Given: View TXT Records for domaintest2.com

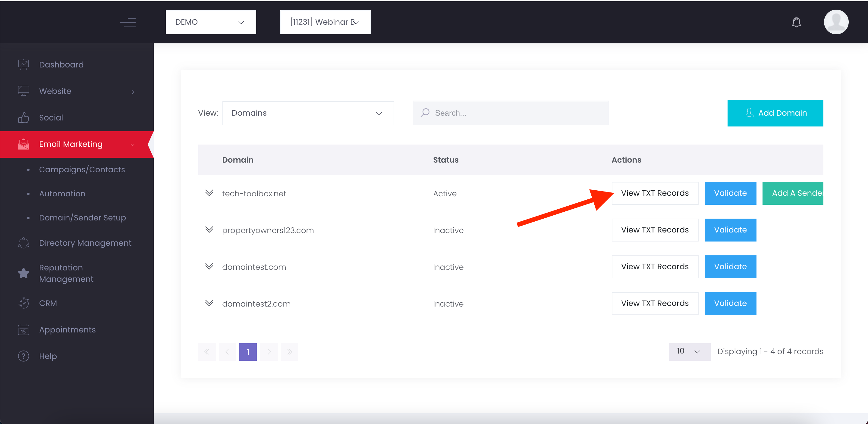Looking at the screenshot, I should pos(655,304).
